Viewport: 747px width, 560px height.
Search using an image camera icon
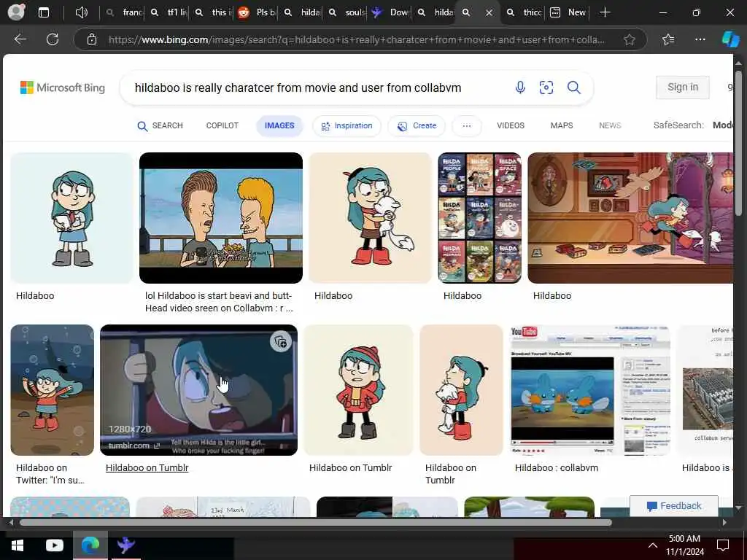coord(546,87)
